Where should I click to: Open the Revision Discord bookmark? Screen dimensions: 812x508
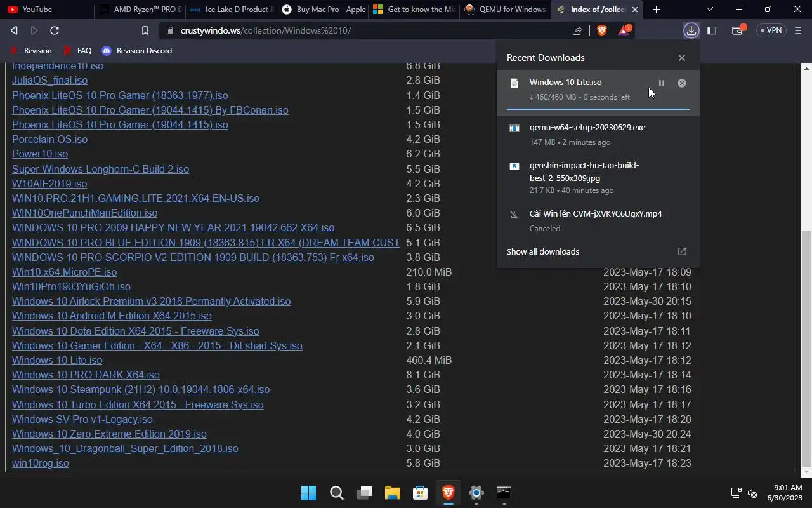click(137, 51)
